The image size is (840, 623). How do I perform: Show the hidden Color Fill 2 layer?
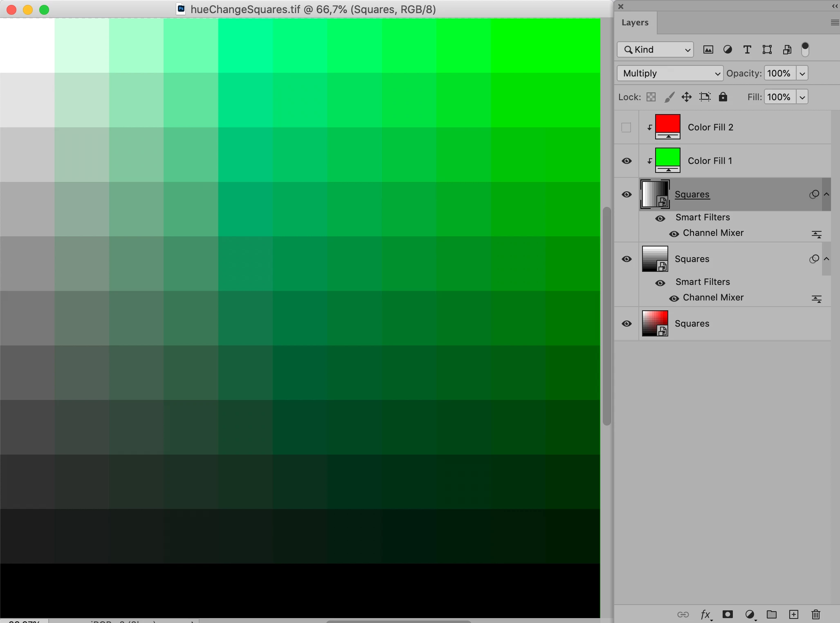click(626, 128)
